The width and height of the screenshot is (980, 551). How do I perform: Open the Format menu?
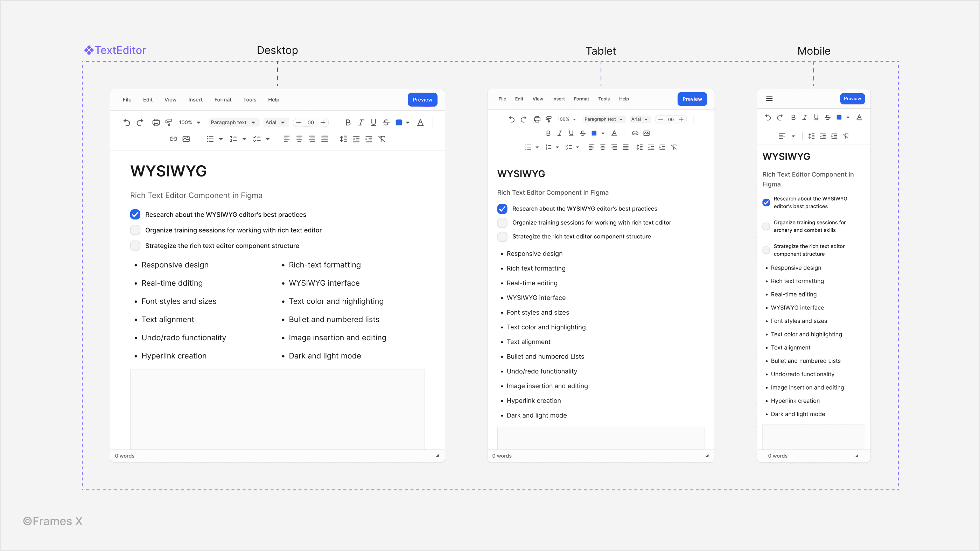click(223, 99)
